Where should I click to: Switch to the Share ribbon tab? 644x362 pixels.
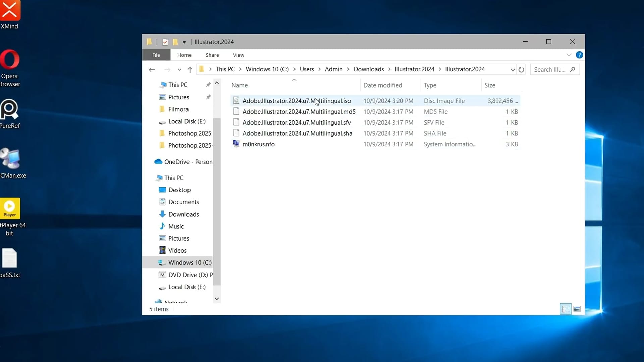212,55
